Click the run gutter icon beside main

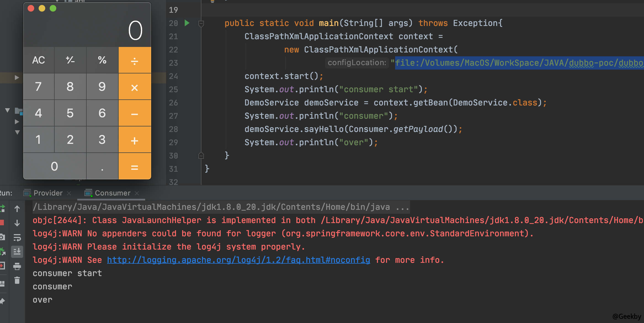[x=187, y=23]
